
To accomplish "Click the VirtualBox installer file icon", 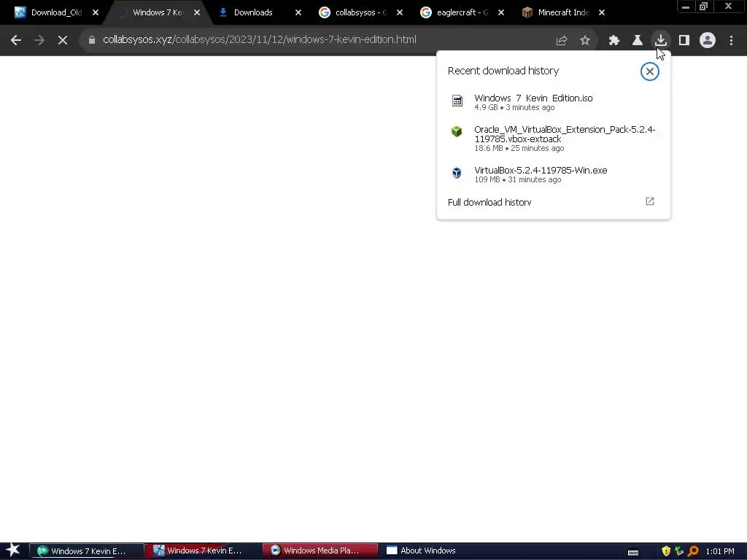I will click(x=457, y=172).
